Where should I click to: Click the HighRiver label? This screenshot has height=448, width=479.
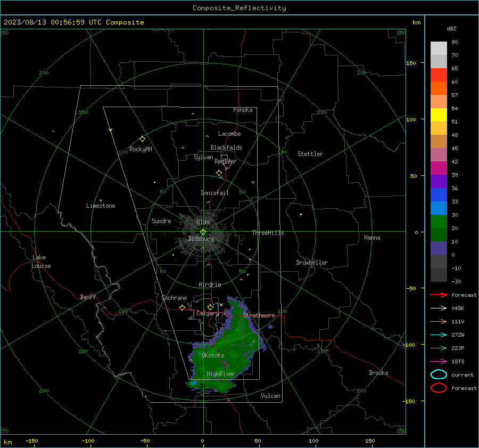[221, 374]
